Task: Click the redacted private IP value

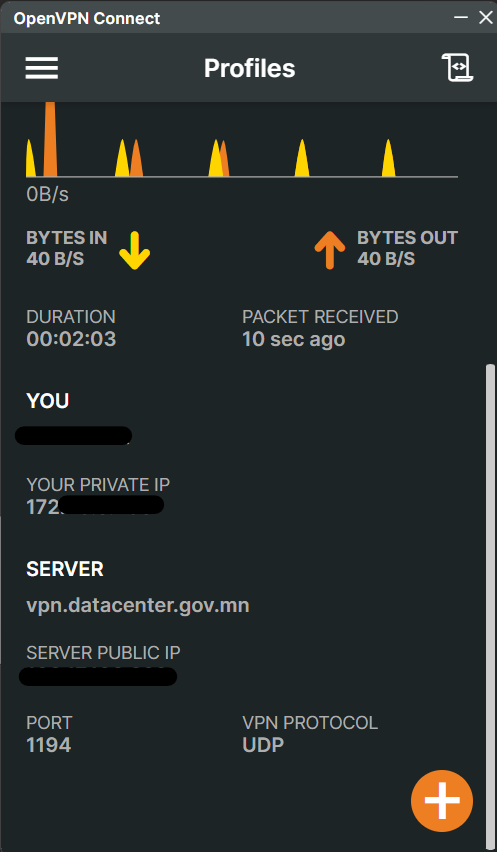Action: point(95,506)
